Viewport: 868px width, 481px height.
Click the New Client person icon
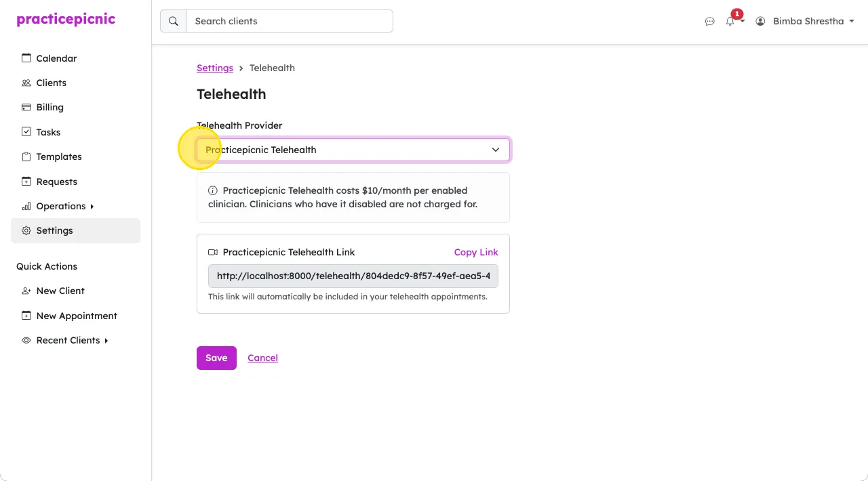tap(26, 291)
